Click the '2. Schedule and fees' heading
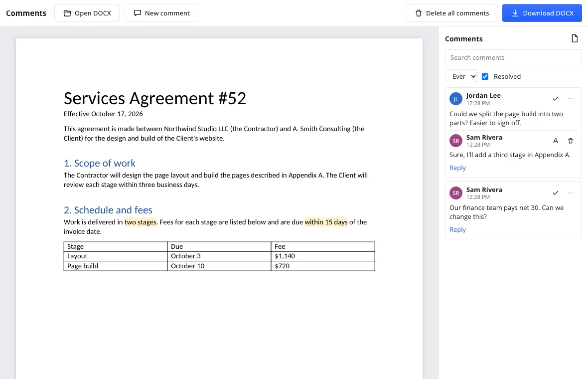 click(x=108, y=210)
